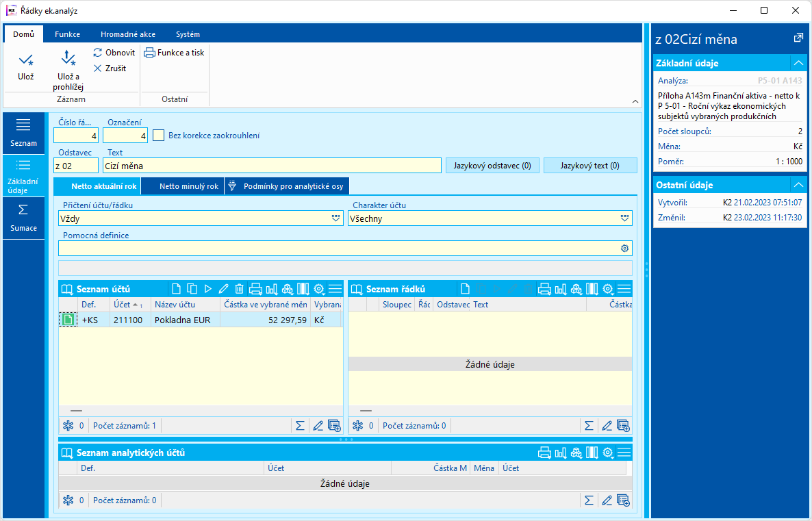Create new record in Seznam řádků

[x=465, y=289]
